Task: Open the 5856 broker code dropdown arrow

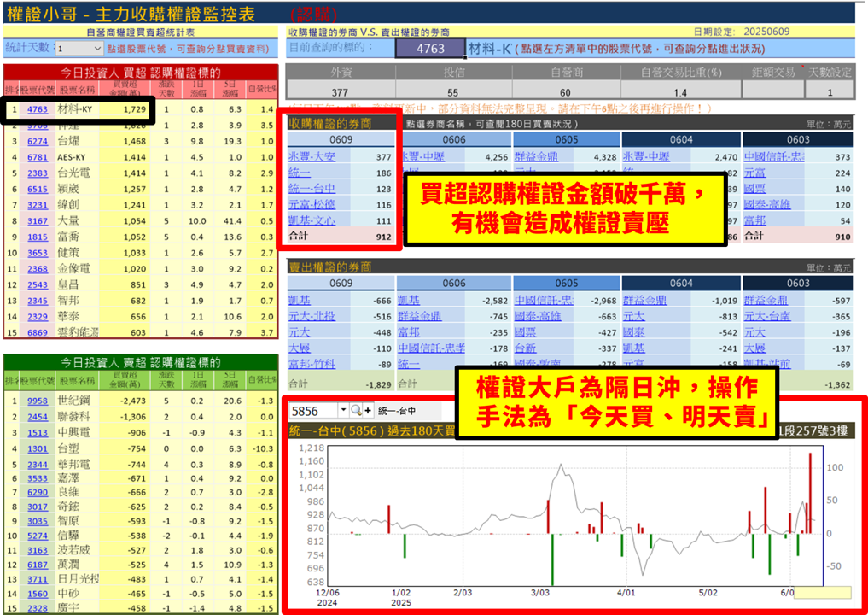Action: point(343,411)
